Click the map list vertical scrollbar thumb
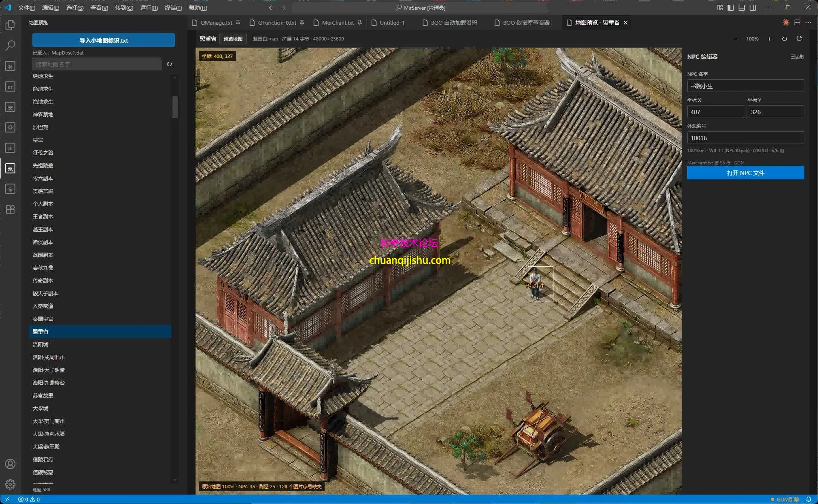Viewport: 818px width, 504px height. (x=175, y=107)
